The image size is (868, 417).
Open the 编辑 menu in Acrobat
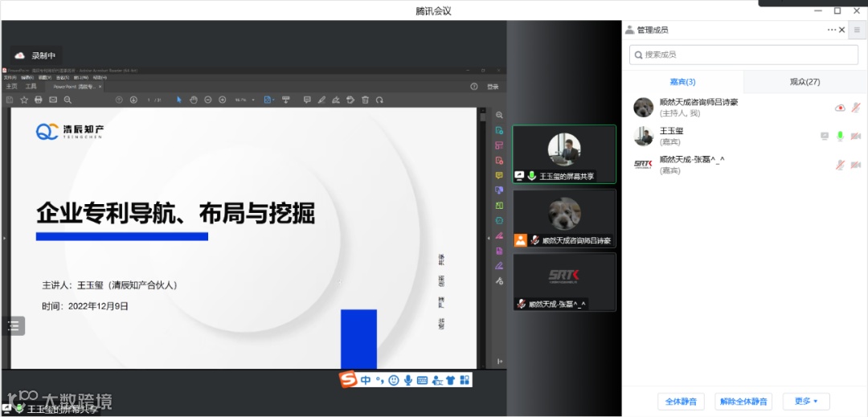click(x=27, y=78)
